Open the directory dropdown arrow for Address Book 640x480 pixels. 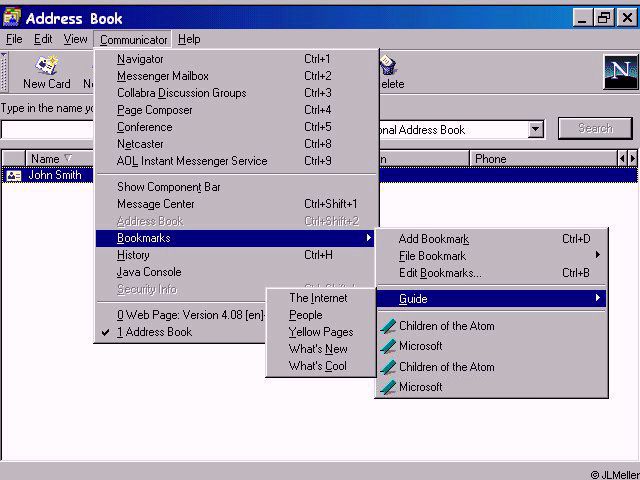(x=535, y=130)
